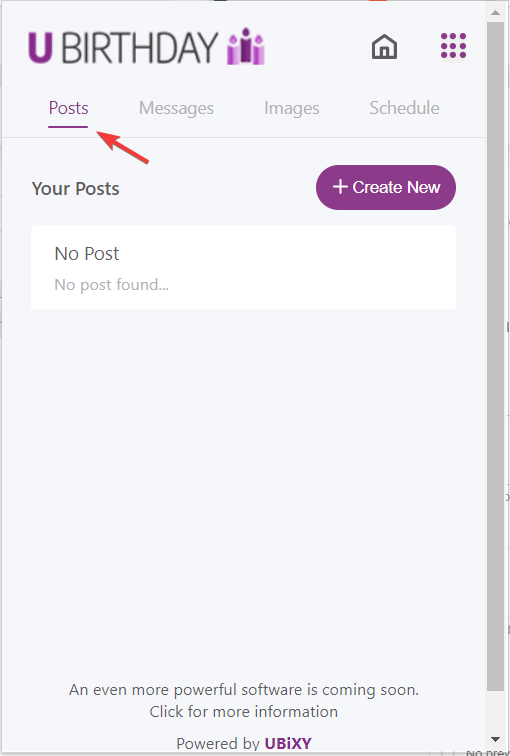Image resolution: width=510 pixels, height=756 pixels.
Task: Switch to the Posts tab
Action: (68, 108)
